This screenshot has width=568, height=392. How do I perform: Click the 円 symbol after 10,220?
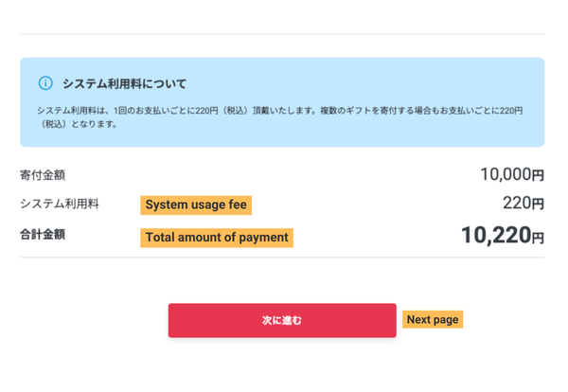click(538, 238)
